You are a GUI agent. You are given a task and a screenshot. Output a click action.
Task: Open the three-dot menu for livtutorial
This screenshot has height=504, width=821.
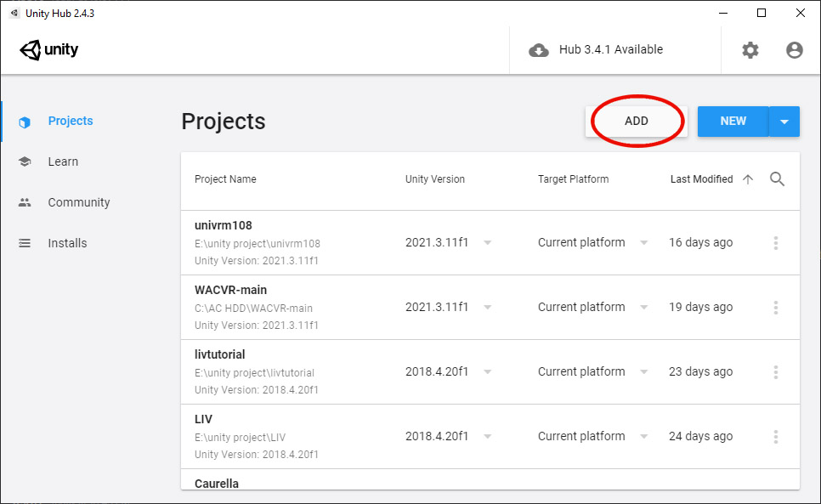(x=775, y=372)
